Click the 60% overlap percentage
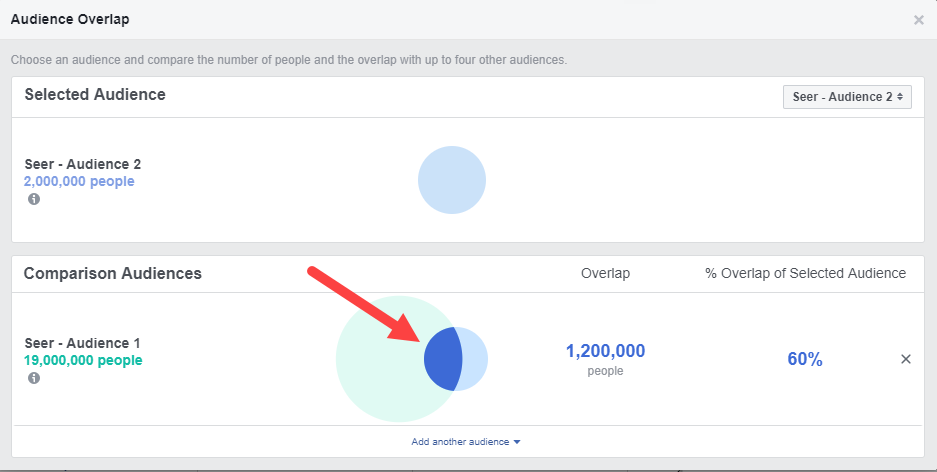This screenshot has width=937, height=472. pos(805,359)
